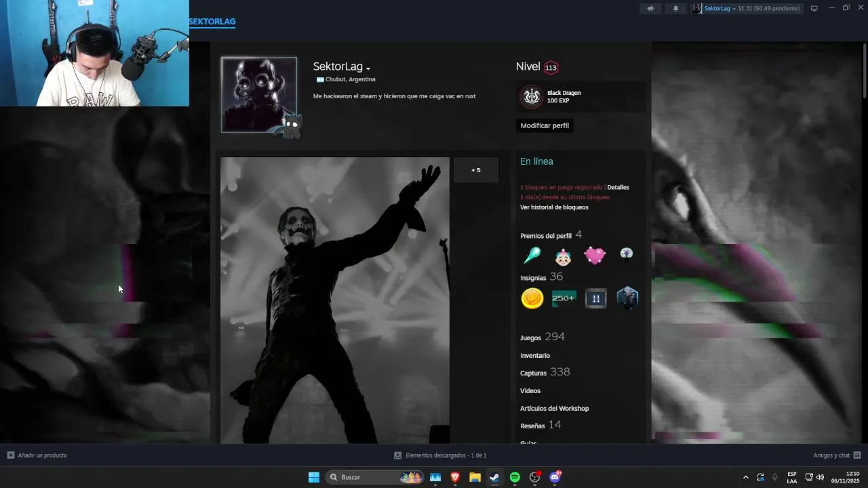Click the En línea status text

[536, 161]
